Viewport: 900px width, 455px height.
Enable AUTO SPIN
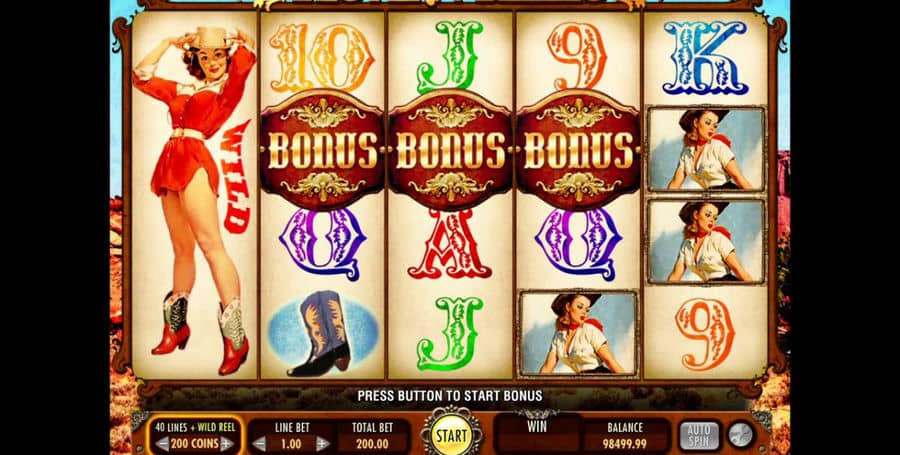700,435
